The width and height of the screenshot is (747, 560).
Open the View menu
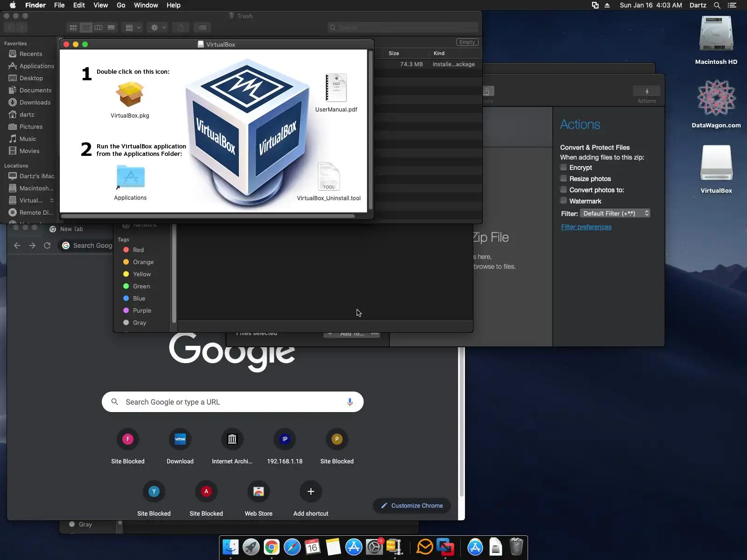pos(100,5)
